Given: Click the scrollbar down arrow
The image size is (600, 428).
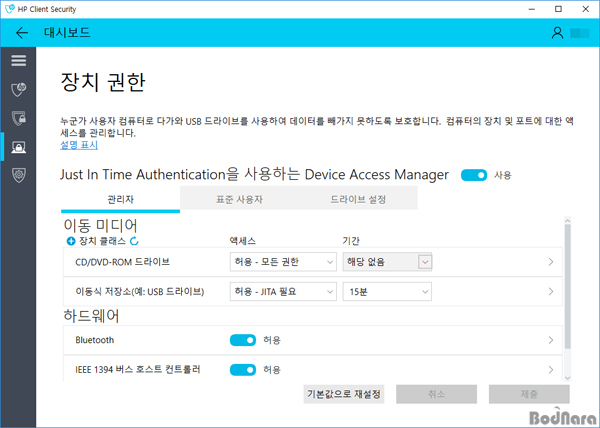Looking at the screenshot, I should [x=567, y=378].
